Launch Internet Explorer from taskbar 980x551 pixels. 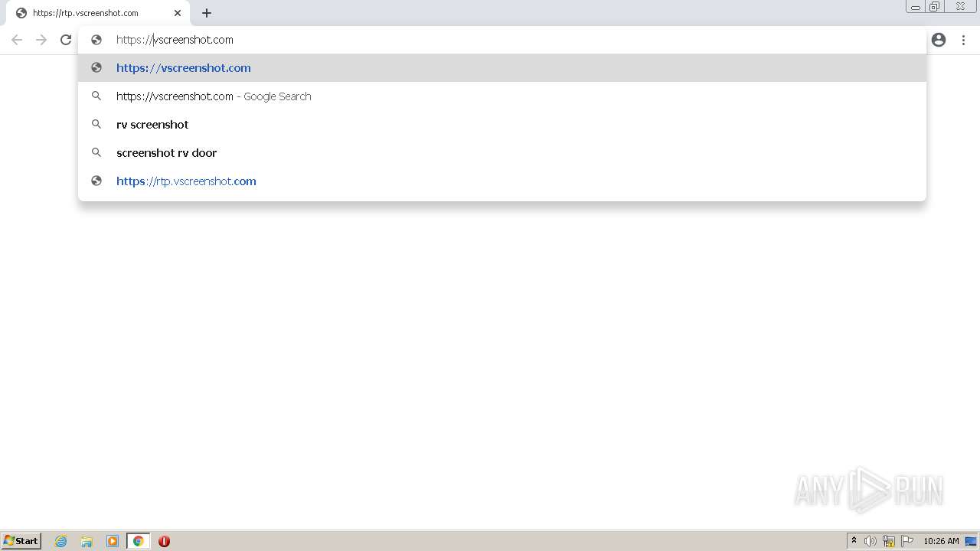[x=61, y=541]
